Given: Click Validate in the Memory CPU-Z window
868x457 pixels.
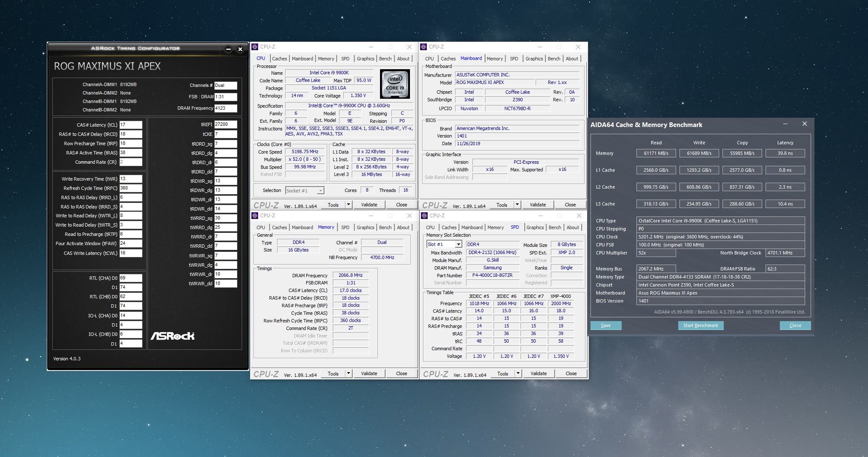Looking at the screenshot, I should coord(369,373).
